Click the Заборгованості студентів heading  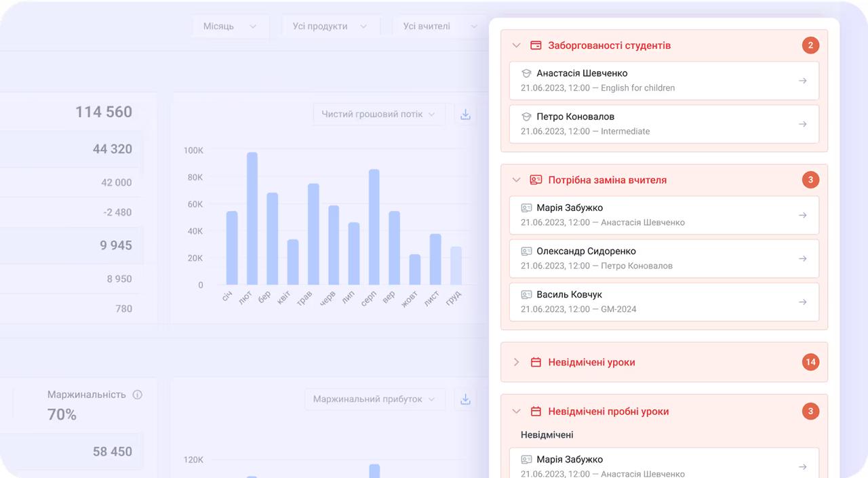pos(610,45)
